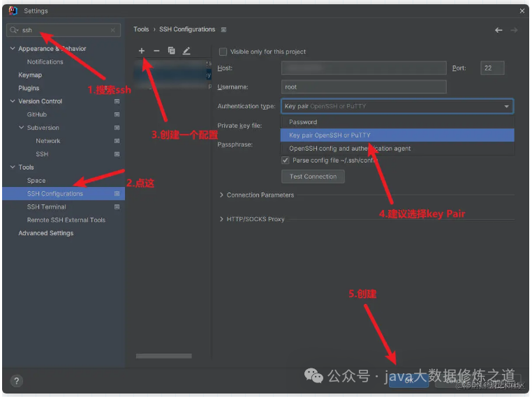Collapse the Version Control tree node
Image resolution: width=532 pixels, height=397 pixels.
(13, 101)
